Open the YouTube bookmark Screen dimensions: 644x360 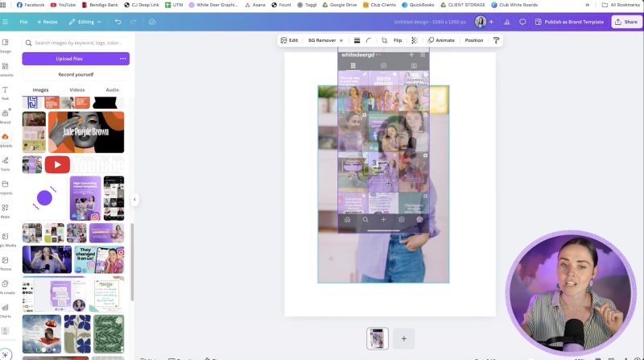point(63,5)
